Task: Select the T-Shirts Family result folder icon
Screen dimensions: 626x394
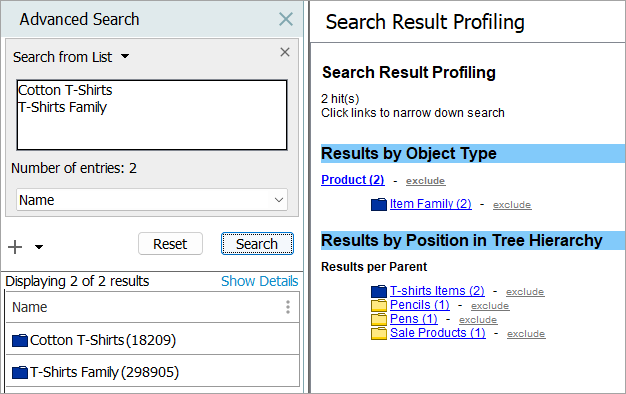Action: click(x=20, y=372)
